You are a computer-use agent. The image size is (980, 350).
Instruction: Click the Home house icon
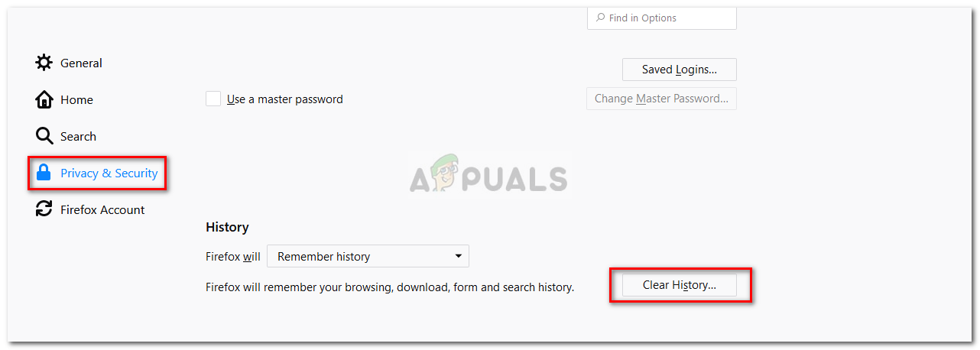[44, 99]
